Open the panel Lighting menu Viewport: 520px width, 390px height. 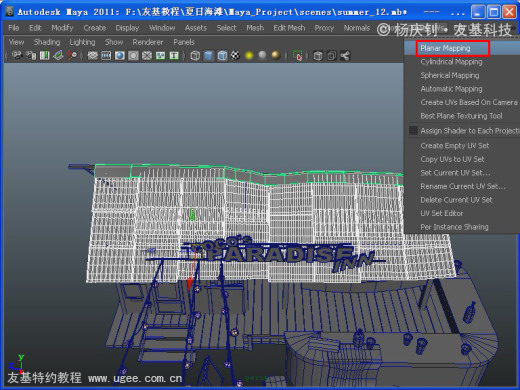82,42
